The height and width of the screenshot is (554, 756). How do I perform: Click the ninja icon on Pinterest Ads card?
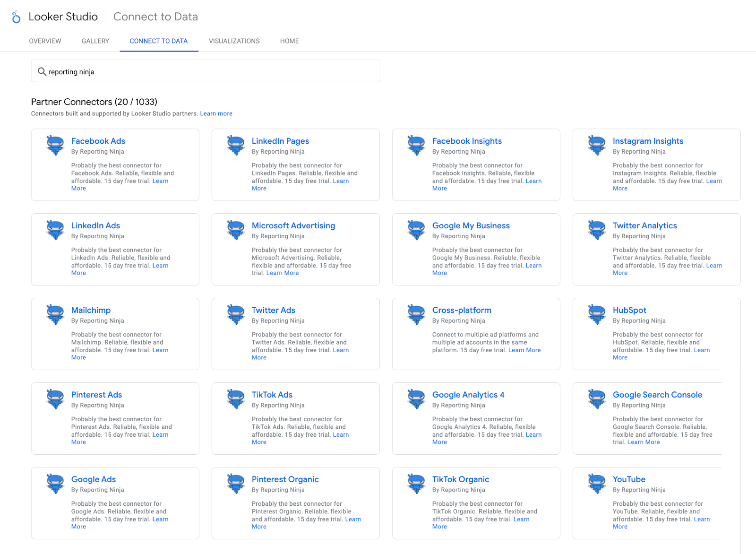point(55,399)
